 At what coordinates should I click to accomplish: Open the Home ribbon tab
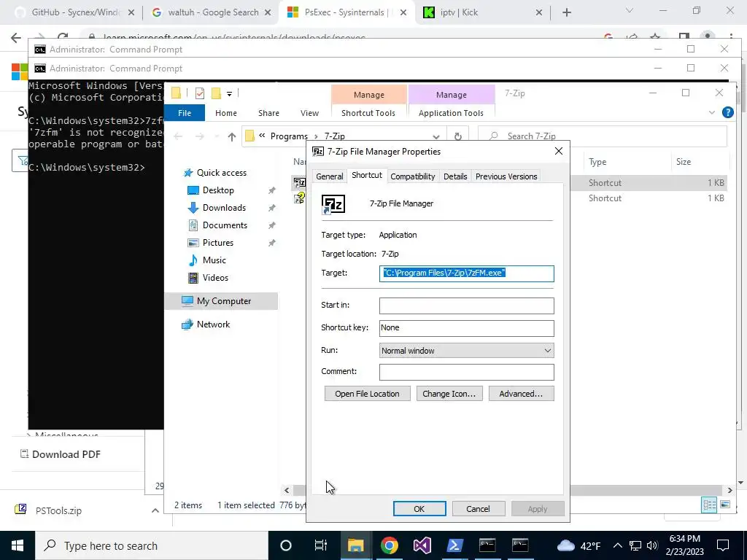coord(226,113)
